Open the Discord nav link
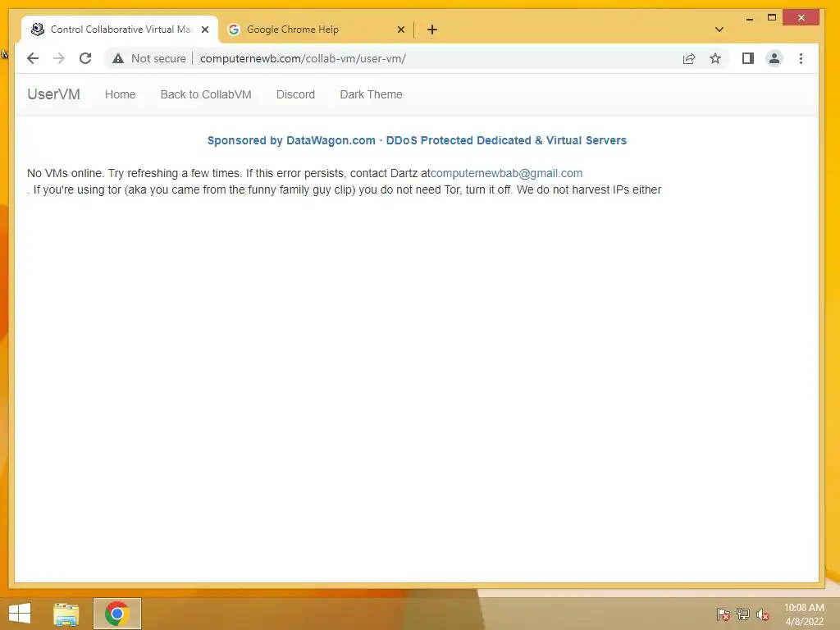840x630 pixels. point(295,94)
